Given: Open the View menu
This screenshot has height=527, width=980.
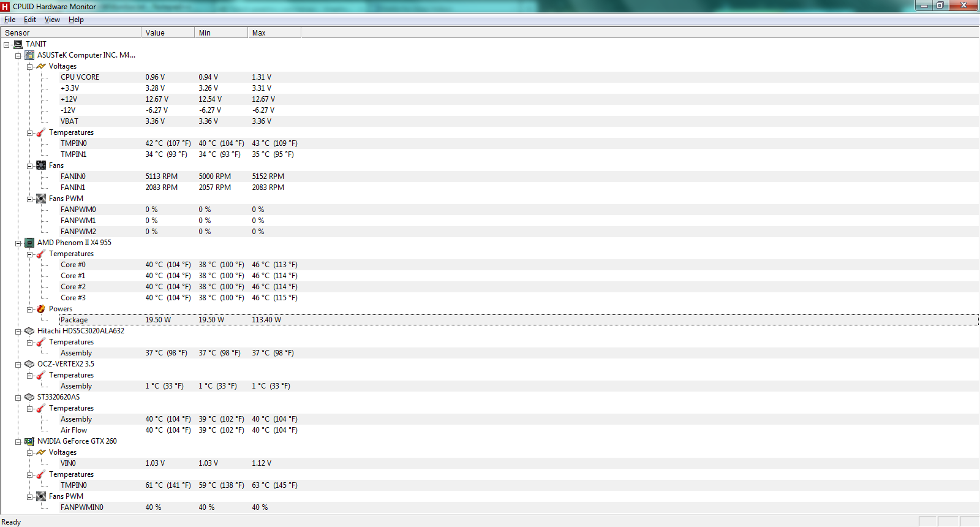Looking at the screenshot, I should click(x=52, y=20).
